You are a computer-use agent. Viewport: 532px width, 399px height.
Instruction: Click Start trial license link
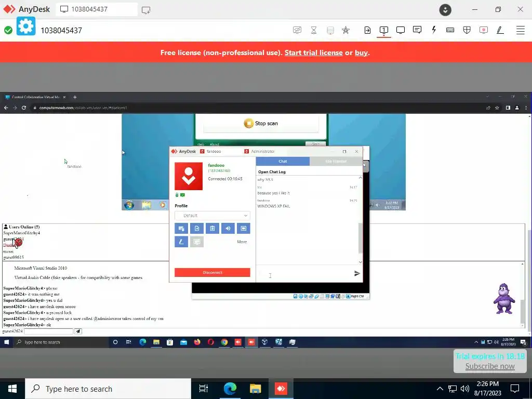click(313, 52)
